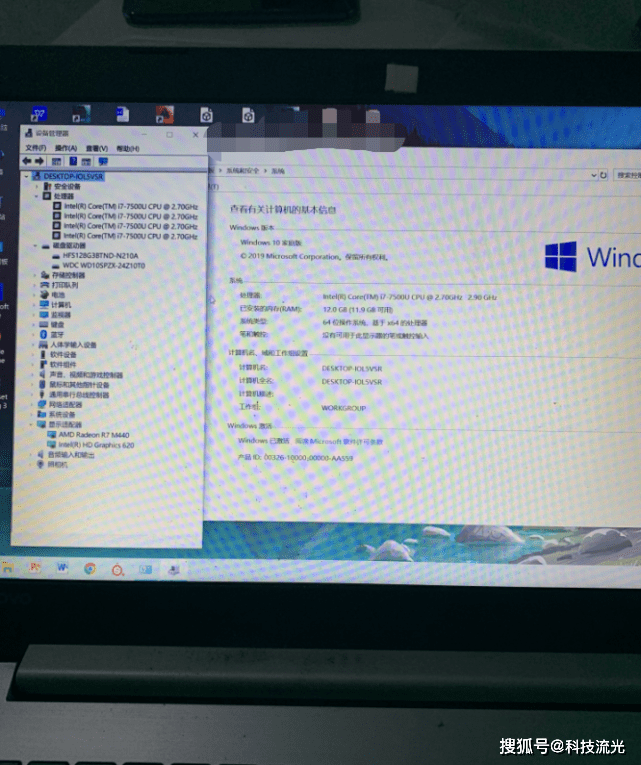This screenshot has width=641, height=765.
Task: Collapse the DESKTOP-IOL5VSR root node
Action: pyautogui.click(x=26, y=176)
